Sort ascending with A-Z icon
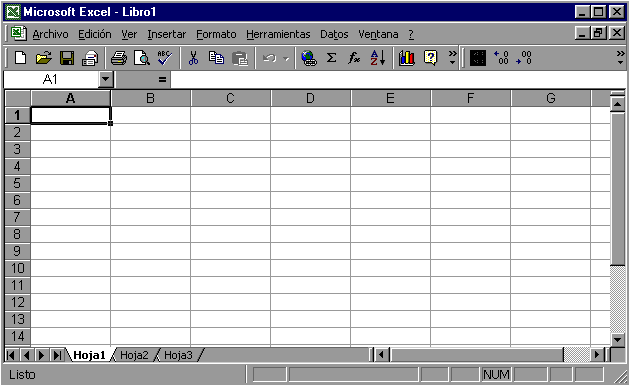This screenshot has width=629, height=385. point(377,58)
